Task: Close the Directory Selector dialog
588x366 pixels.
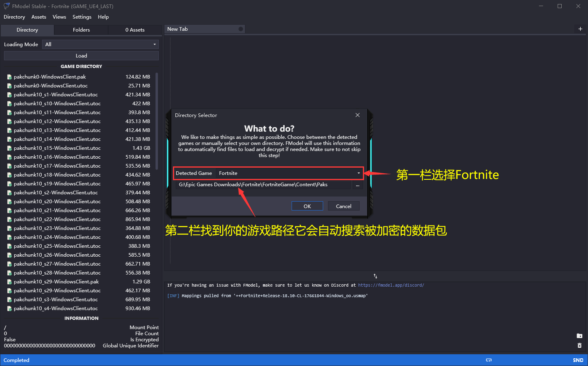Action: (358, 115)
